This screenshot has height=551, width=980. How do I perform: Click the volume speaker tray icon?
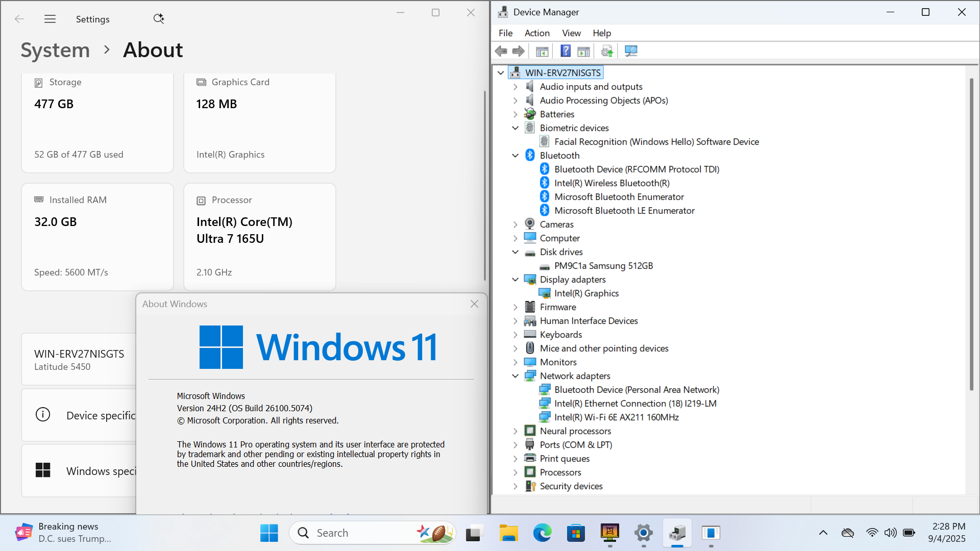[x=890, y=533]
